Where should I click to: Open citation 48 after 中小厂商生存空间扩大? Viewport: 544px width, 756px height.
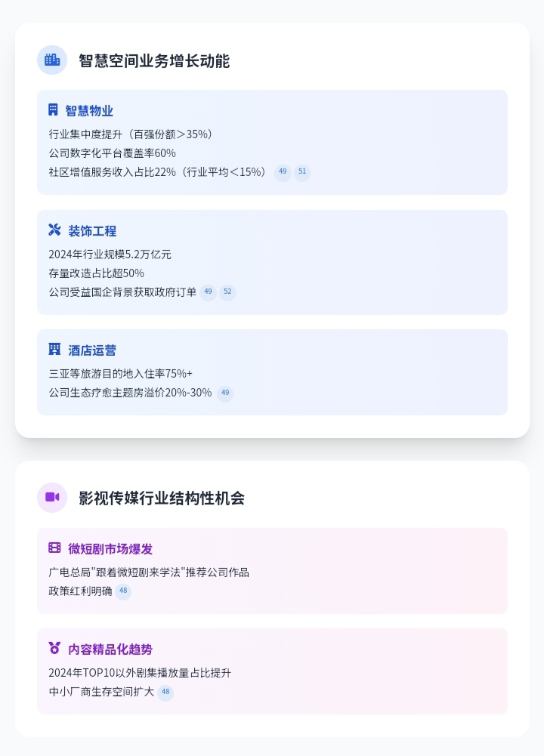coord(165,693)
